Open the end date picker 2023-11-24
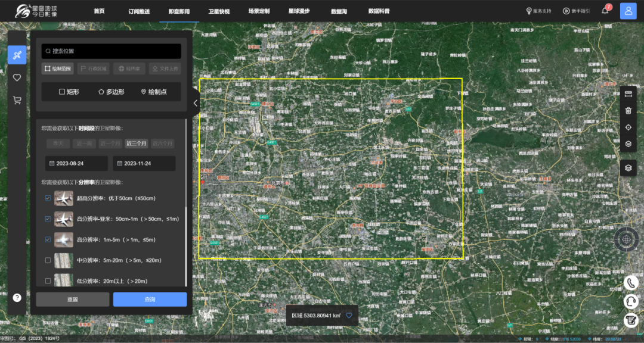The width and height of the screenshot is (644, 343). [x=144, y=163]
